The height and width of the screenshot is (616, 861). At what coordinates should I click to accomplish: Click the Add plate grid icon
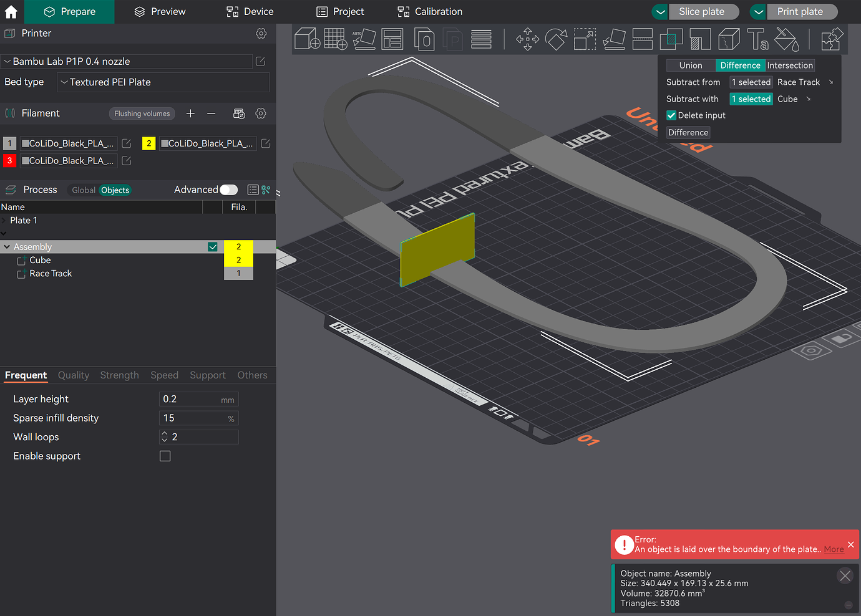coord(335,39)
